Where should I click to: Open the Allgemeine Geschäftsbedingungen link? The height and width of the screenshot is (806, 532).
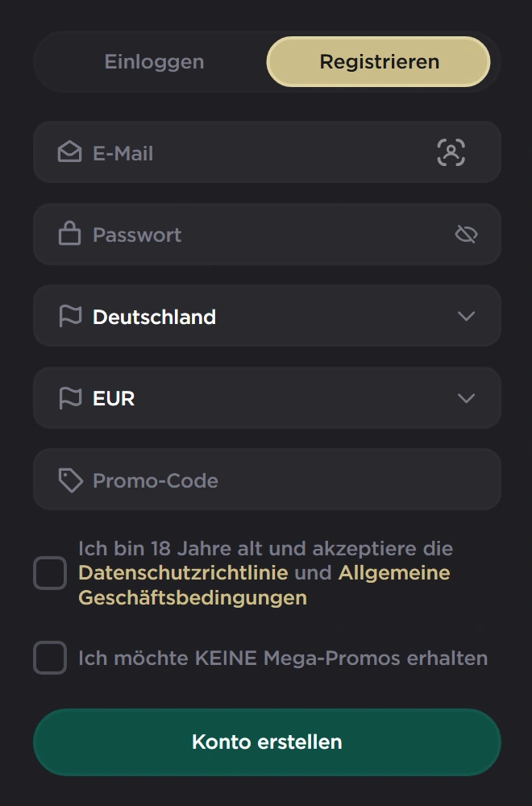tap(393, 573)
